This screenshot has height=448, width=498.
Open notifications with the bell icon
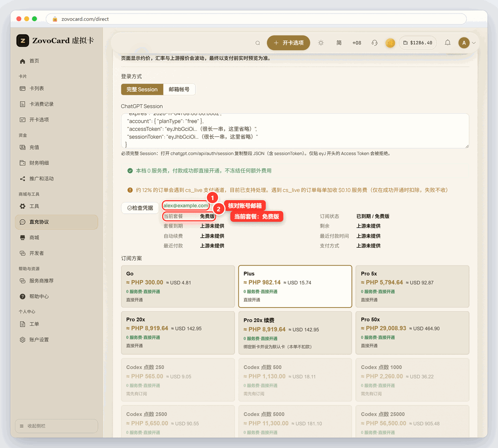coord(447,43)
